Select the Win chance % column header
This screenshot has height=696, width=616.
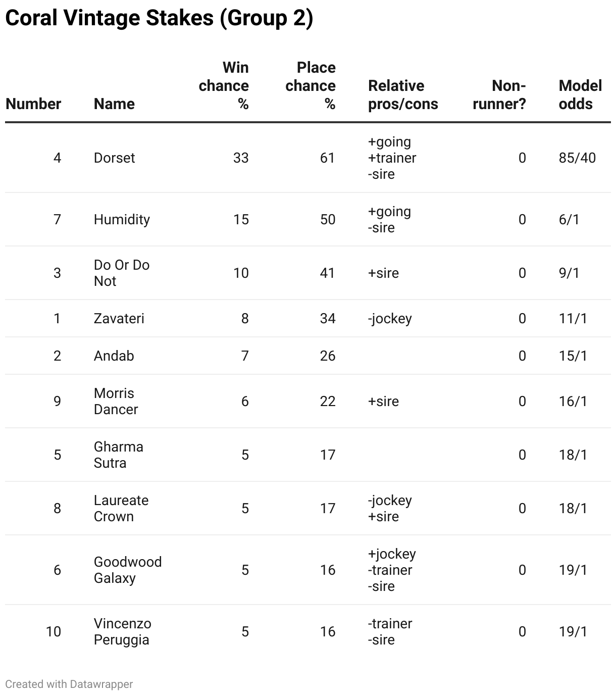[x=224, y=86]
